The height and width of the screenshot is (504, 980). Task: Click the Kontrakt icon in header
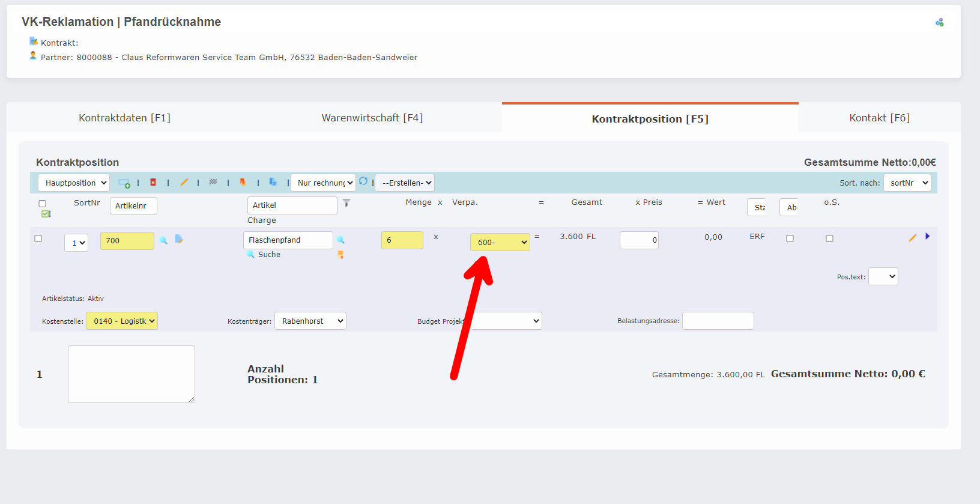(34, 41)
